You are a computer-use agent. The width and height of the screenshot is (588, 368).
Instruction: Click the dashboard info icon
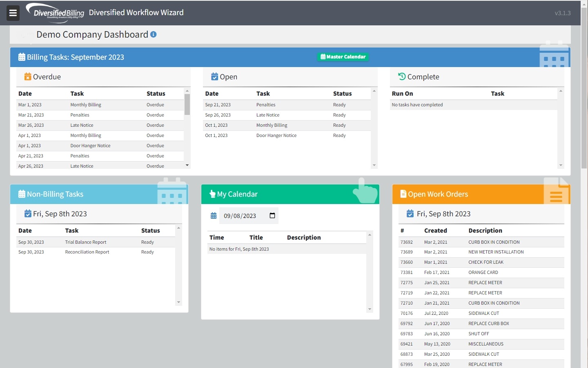[x=154, y=35]
